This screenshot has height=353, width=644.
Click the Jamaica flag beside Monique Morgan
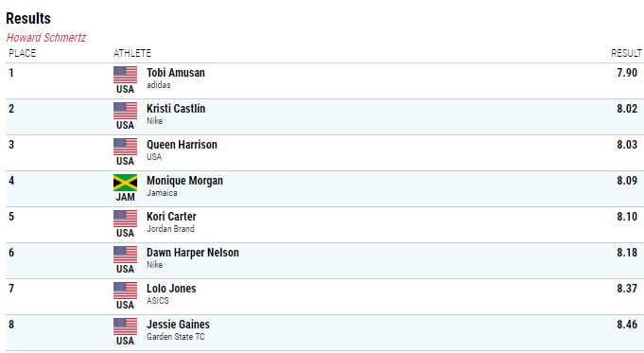[x=125, y=183]
